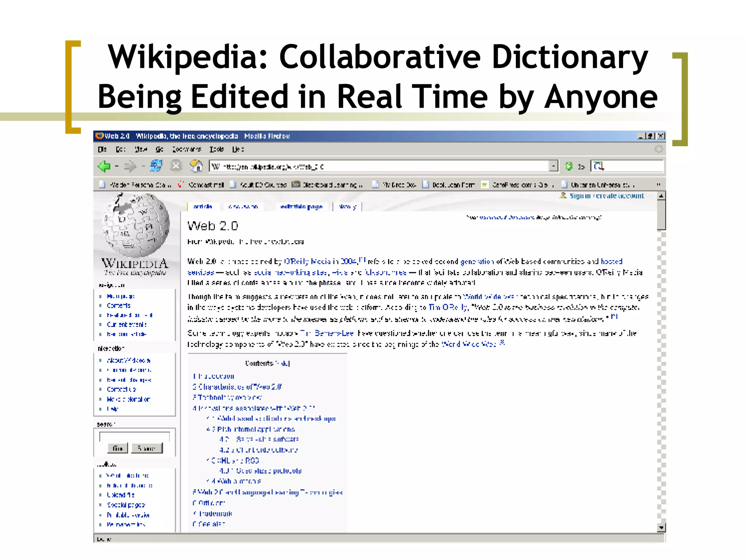Open the Help menu
Image resolution: width=747 pixels, height=560 pixels.
[x=238, y=149]
